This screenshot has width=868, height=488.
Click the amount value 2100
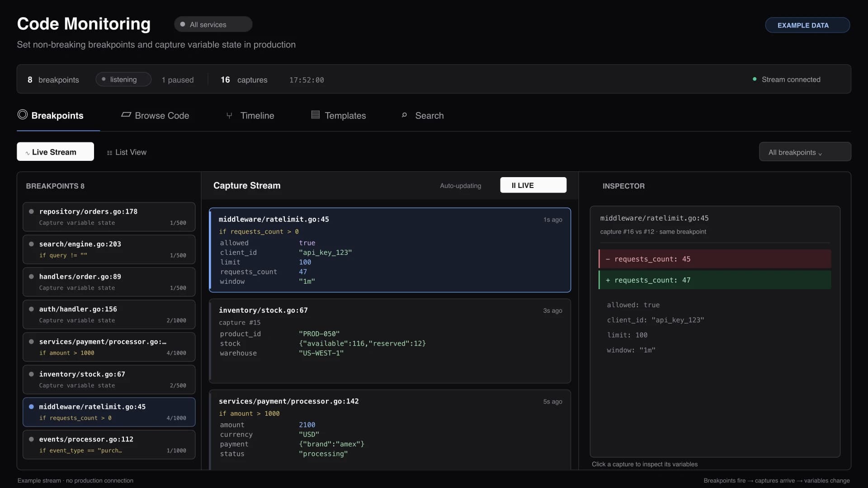307,425
